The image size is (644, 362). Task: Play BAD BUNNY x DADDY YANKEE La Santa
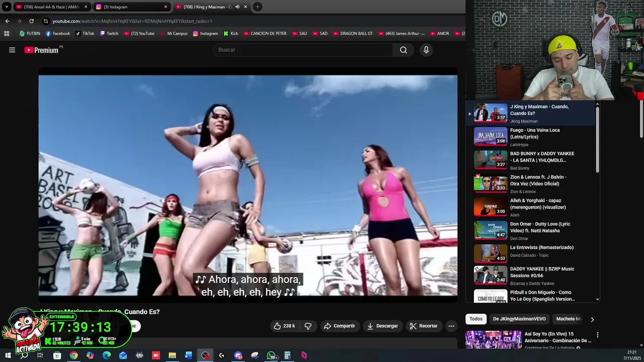(x=531, y=160)
